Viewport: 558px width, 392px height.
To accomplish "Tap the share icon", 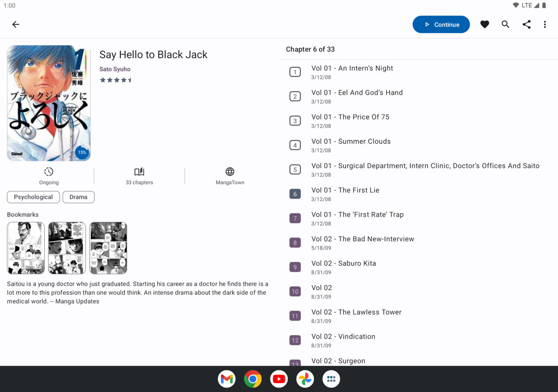I will pyautogui.click(x=527, y=24).
